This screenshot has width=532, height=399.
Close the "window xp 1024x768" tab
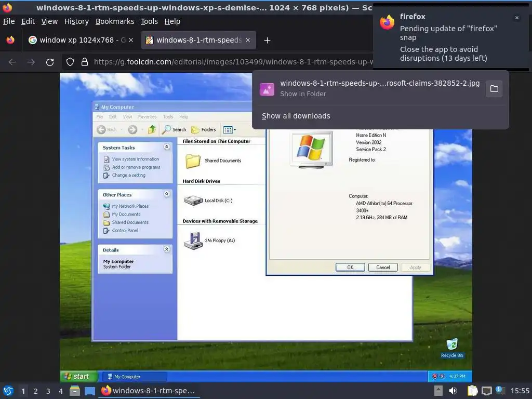pos(131,40)
